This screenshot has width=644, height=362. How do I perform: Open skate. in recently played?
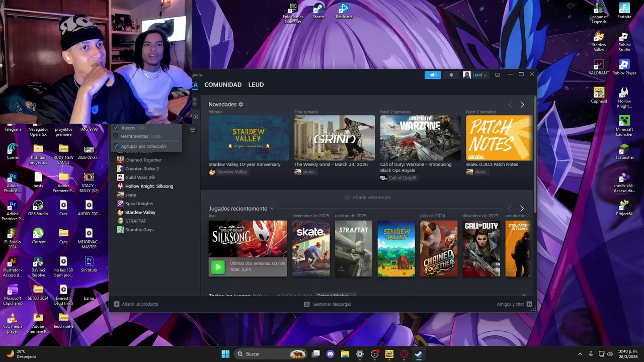pos(311,248)
